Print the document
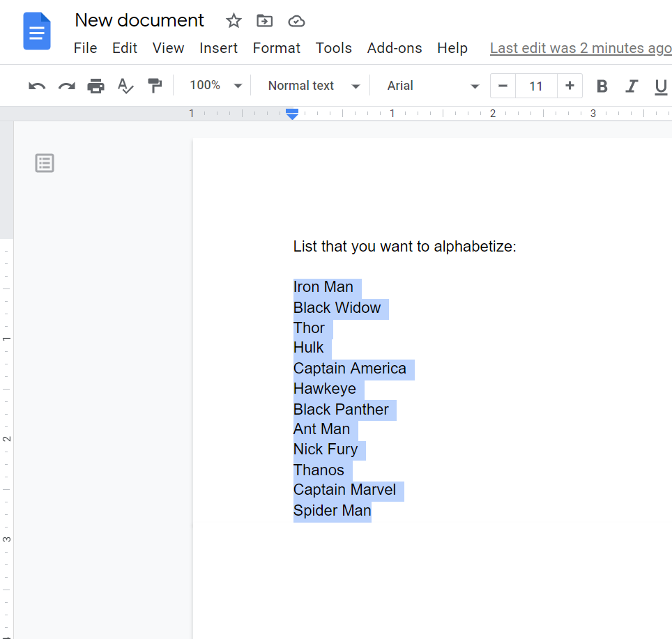This screenshot has width=672, height=639. pos(96,86)
